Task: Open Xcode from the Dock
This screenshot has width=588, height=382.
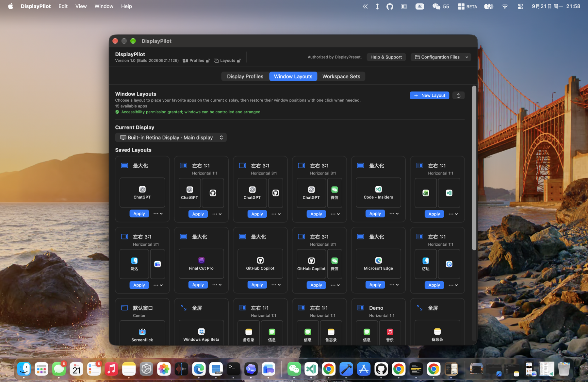Action: click(346, 369)
